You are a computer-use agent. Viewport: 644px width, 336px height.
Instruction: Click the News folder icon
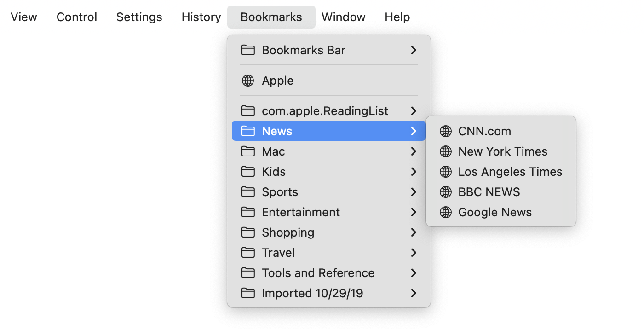point(248,131)
